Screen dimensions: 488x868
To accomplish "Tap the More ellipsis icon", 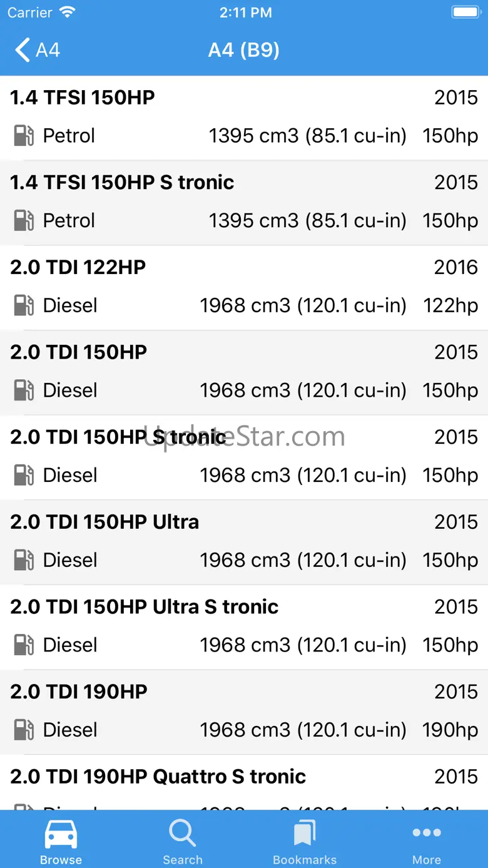I will click(x=427, y=832).
